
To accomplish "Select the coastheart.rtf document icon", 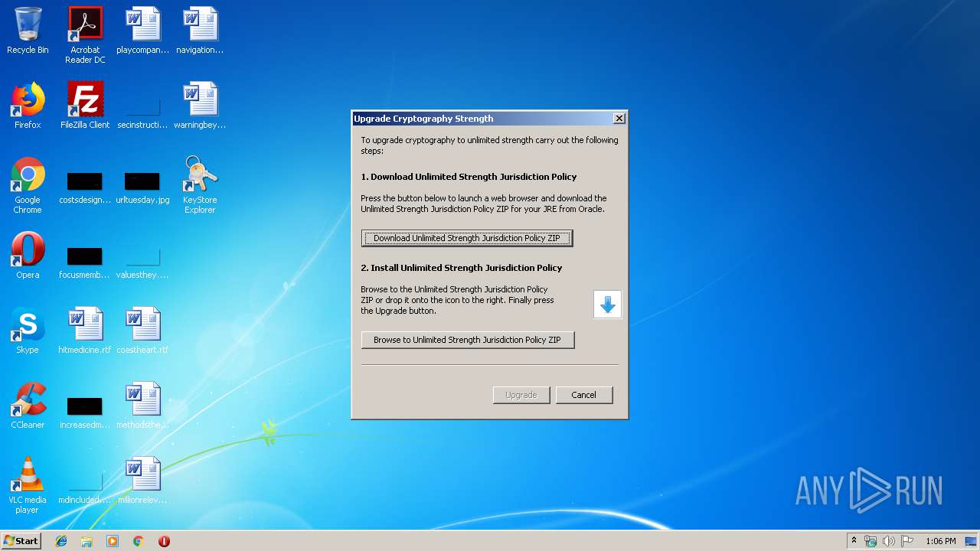I will 142,331.
